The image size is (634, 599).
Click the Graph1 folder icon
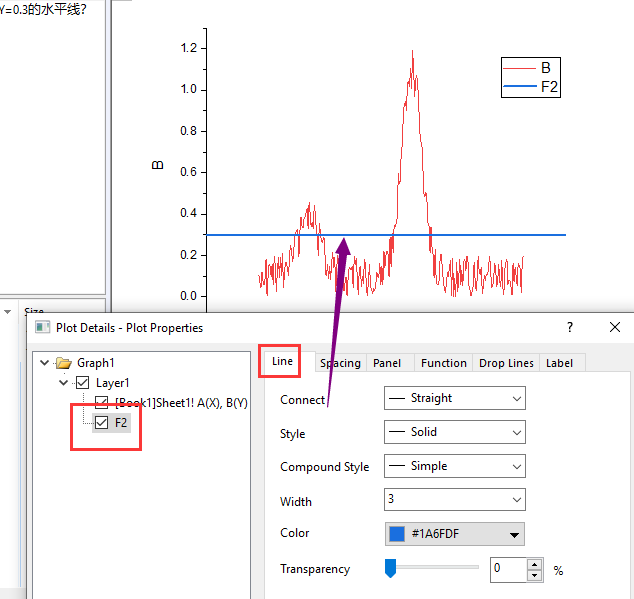tap(64, 363)
